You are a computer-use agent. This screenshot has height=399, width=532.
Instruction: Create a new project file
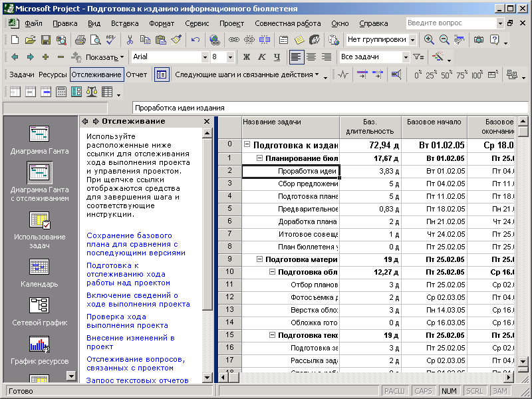pos(15,40)
